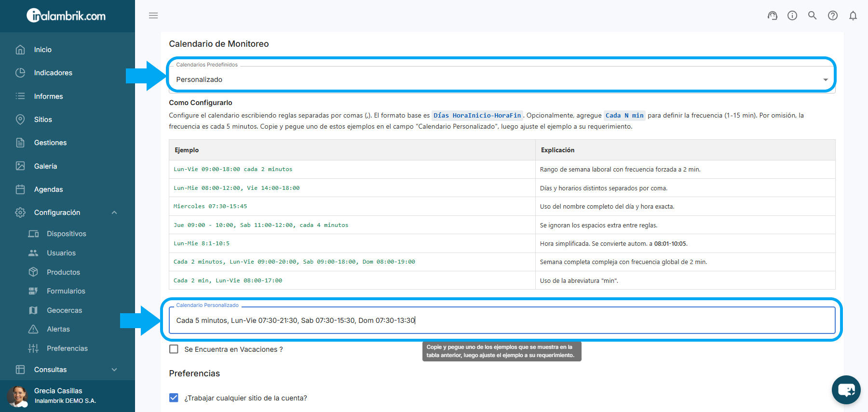
Task: Open the Dispositivos submenu link
Action: point(68,234)
